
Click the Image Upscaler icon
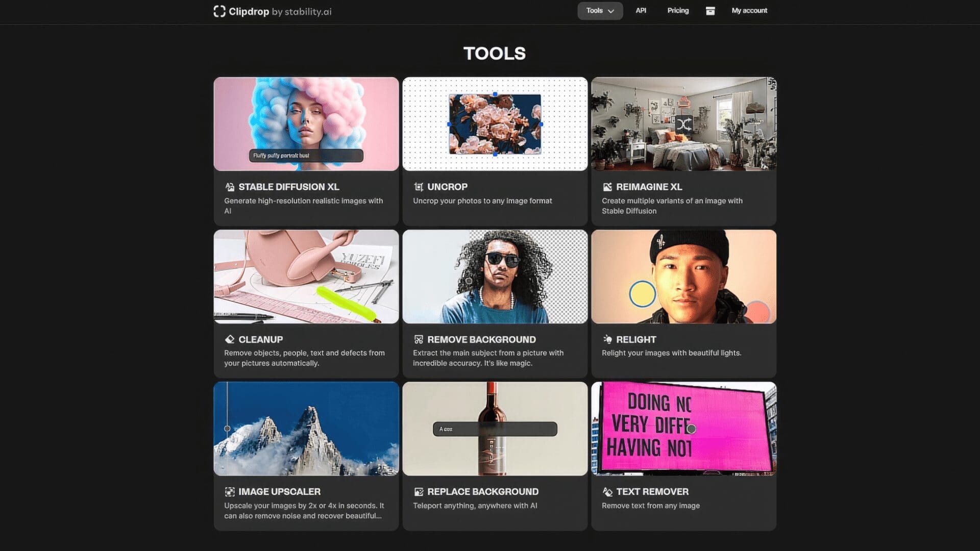pos(230,492)
